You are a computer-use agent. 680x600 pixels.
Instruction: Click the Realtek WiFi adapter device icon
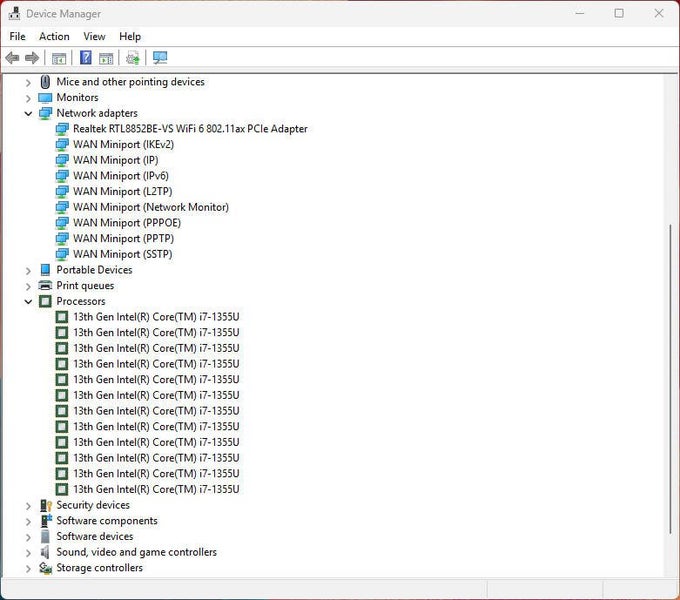point(62,129)
